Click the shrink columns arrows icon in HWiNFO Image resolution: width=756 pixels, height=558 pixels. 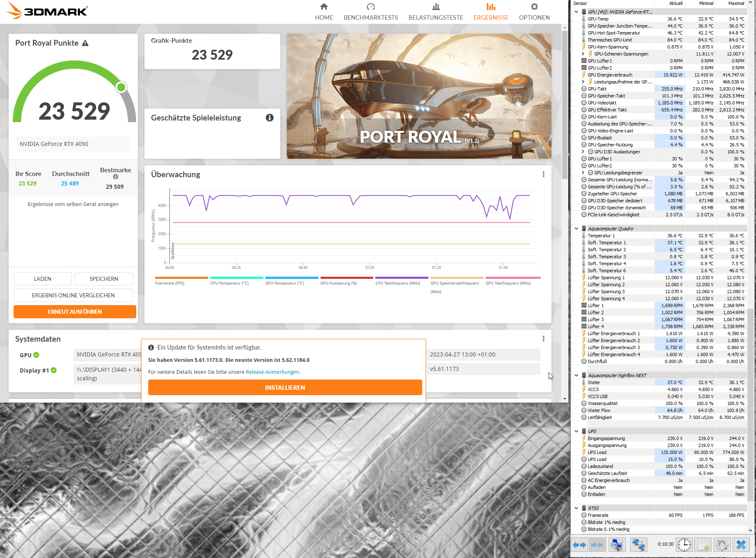(x=597, y=545)
